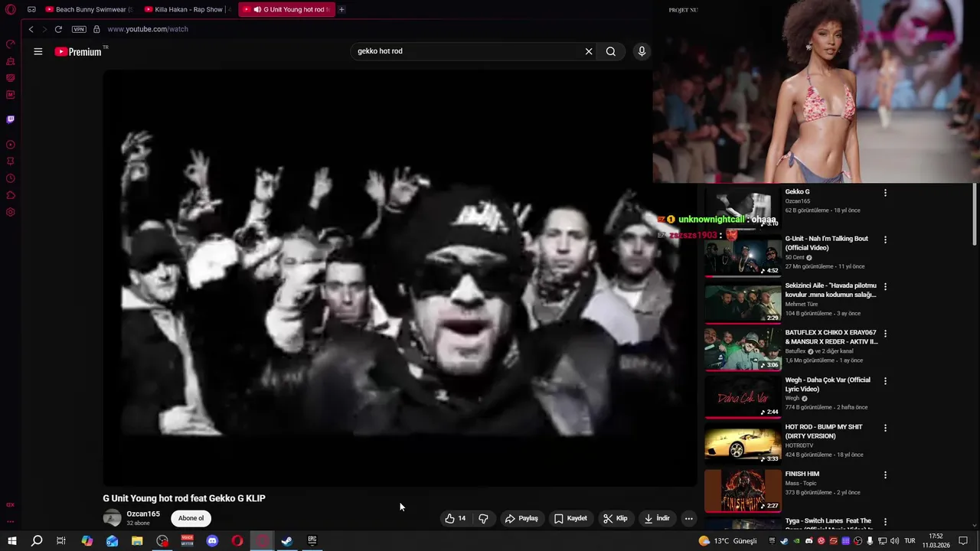Screen dimensions: 980x551
Task: Play Wegh Daha Çok Var thumbnail
Action: [x=743, y=397]
